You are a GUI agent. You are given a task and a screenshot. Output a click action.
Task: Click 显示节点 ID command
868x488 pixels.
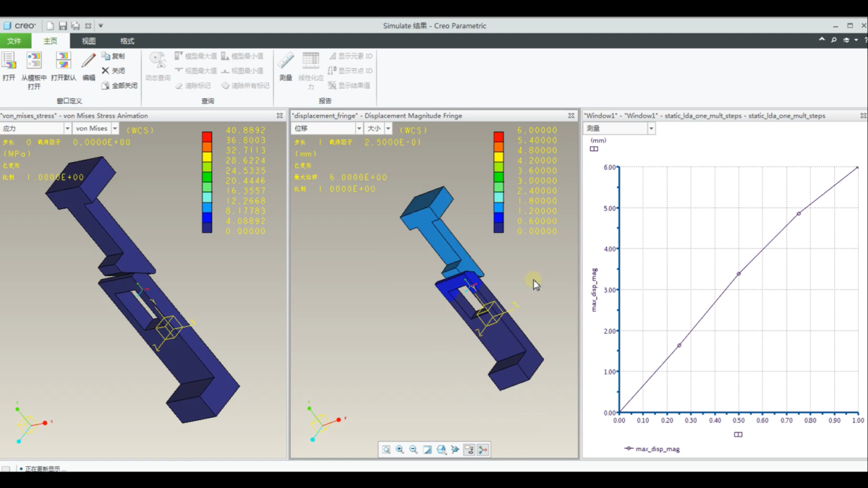coord(350,71)
